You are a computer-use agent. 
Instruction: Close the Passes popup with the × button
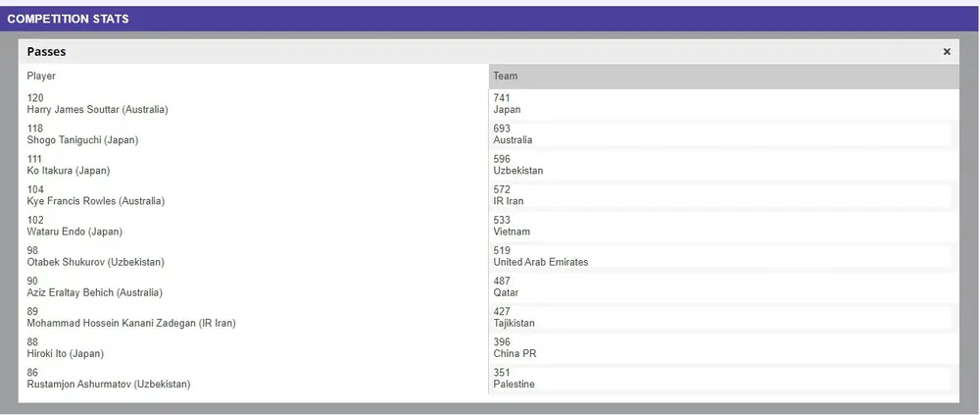click(x=947, y=52)
